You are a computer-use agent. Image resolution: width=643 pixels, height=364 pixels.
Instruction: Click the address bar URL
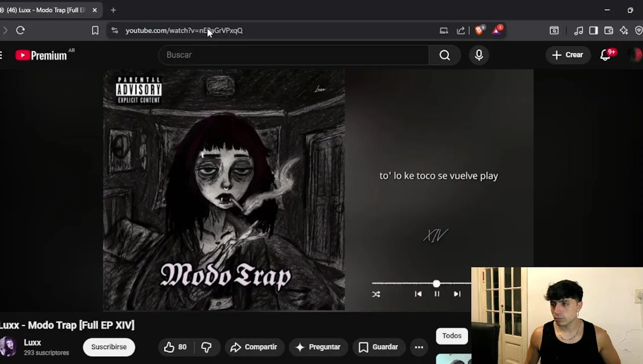(184, 30)
